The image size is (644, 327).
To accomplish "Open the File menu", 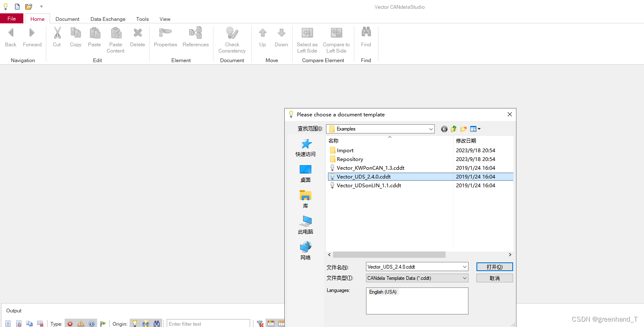I will pyautogui.click(x=12, y=18).
